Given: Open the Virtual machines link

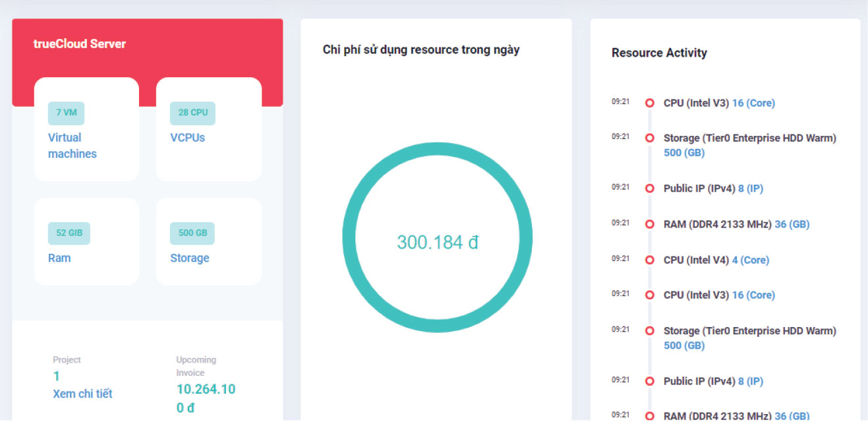Looking at the screenshot, I should pos(72,146).
